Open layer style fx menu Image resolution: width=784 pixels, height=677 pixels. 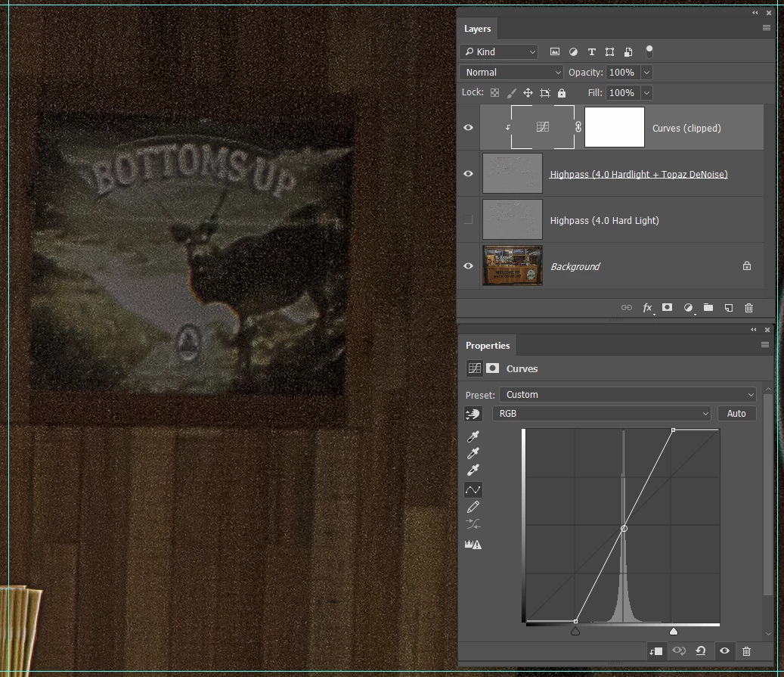click(647, 308)
